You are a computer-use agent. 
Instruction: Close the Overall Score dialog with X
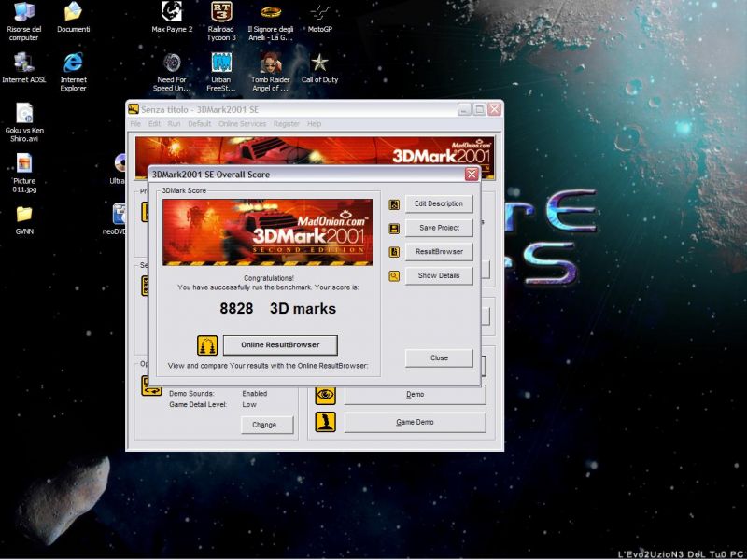point(472,175)
